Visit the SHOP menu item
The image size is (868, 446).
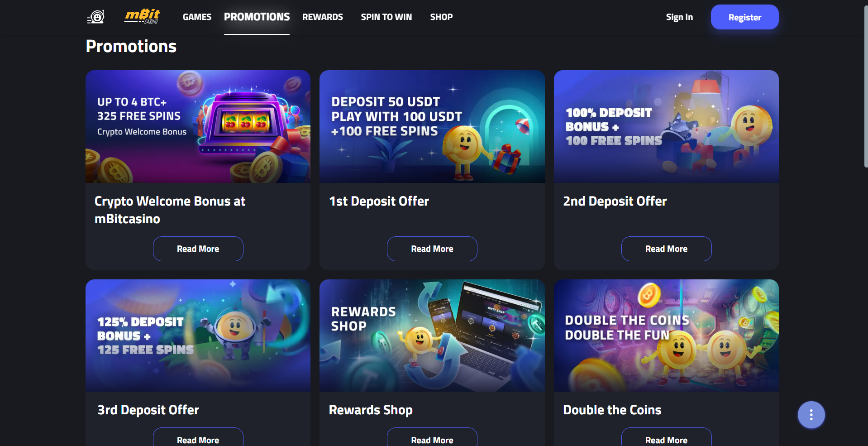tap(441, 17)
